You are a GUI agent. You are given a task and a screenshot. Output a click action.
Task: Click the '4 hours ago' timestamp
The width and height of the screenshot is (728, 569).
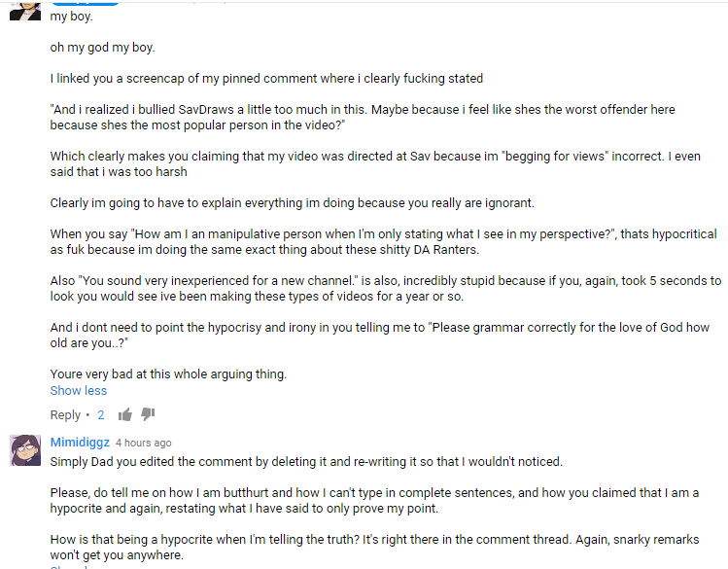pos(144,444)
